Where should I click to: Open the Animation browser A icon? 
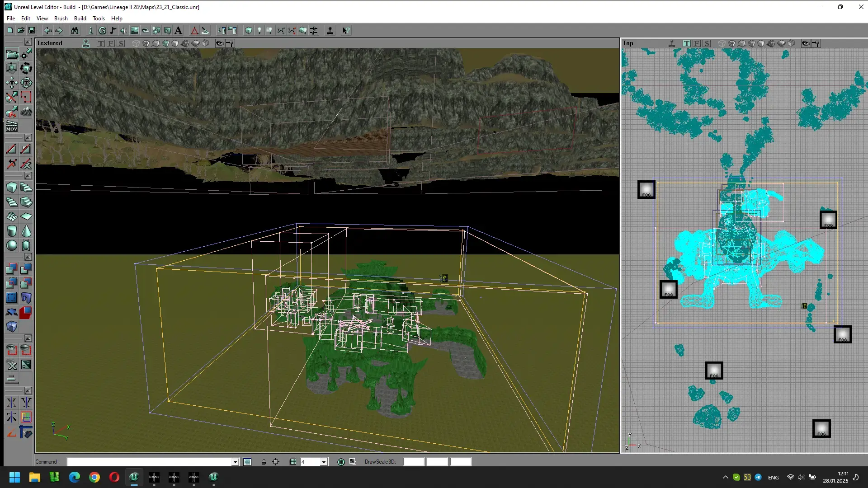tap(178, 30)
